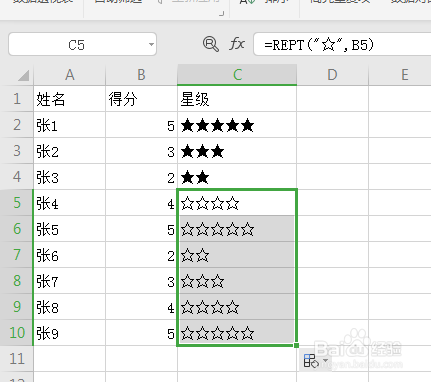This screenshot has height=382, width=431.
Task: Click score cell in row 张7
Action: pos(141,281)
